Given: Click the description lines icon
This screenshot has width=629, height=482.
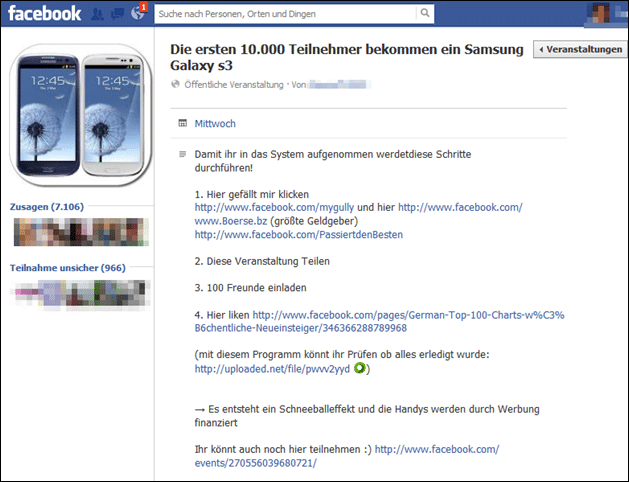Looking at the screenshot, I should click(183, 154).
